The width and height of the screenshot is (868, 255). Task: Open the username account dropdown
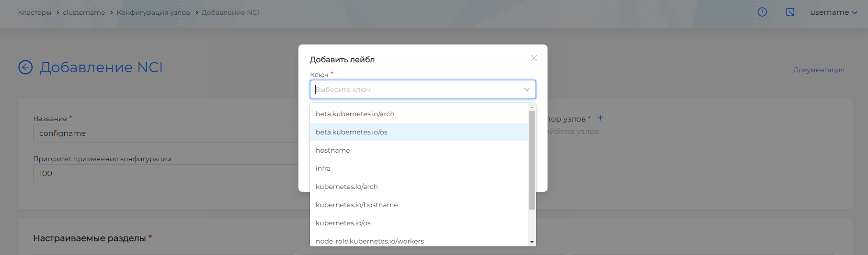pyautogui.click(x=833, y=12)
